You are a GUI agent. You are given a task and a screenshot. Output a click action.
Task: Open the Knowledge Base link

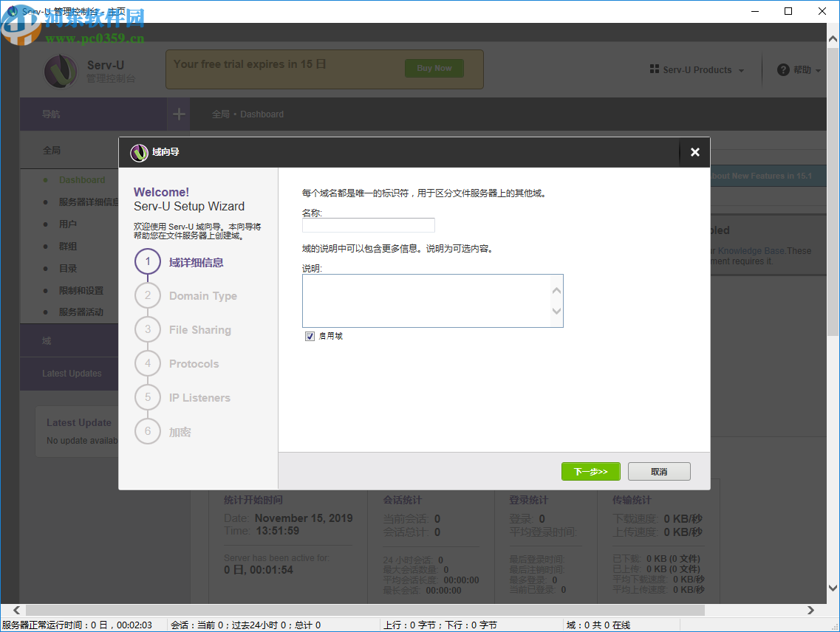[751, 250]
